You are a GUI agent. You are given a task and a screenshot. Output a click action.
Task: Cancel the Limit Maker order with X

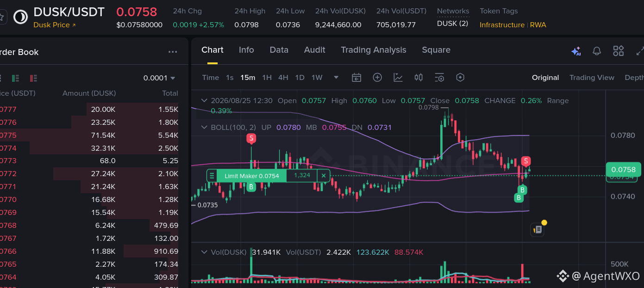[324, 176]
